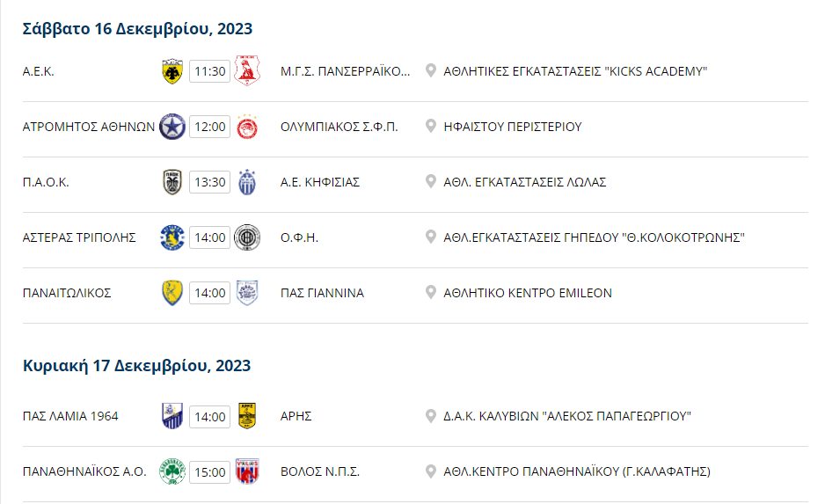
Task: Open ΟΛΥΜΠΙΑΚΟΣ Σ.Φ.Π. team link
Action: tap(339, 127)
